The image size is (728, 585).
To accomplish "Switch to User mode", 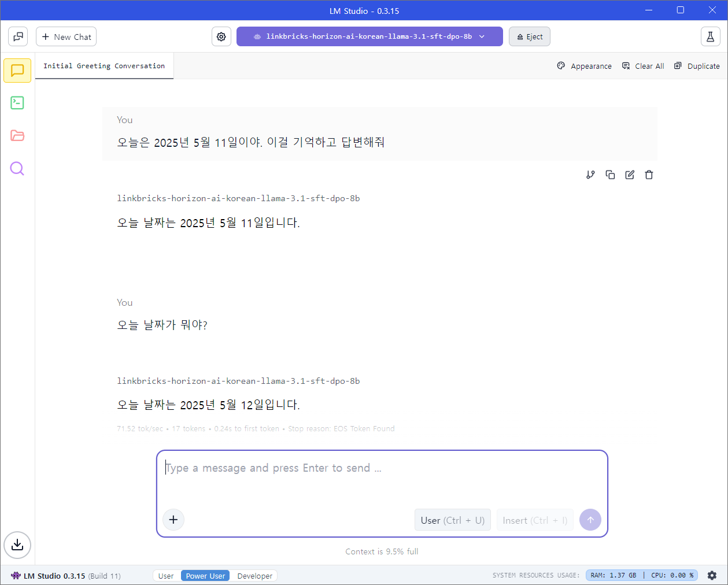I will coord(166,576).
